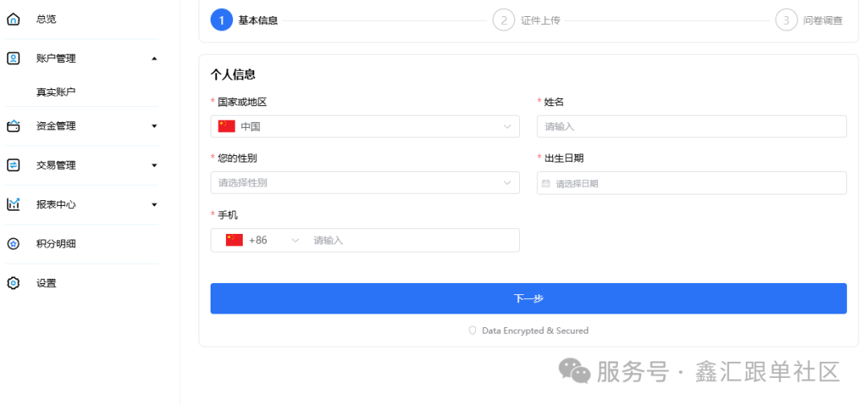Click the 证件上传 step label
The height and width of the screenshot is (406, 868).
540,20
